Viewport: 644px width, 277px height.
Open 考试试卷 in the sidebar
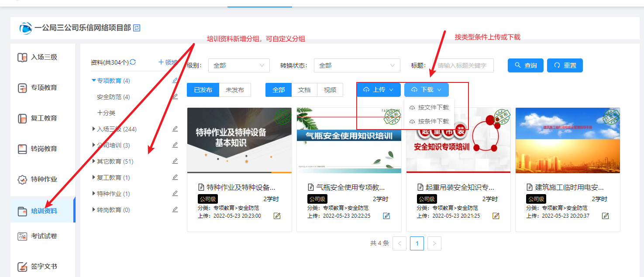click(x=43, y=236)
